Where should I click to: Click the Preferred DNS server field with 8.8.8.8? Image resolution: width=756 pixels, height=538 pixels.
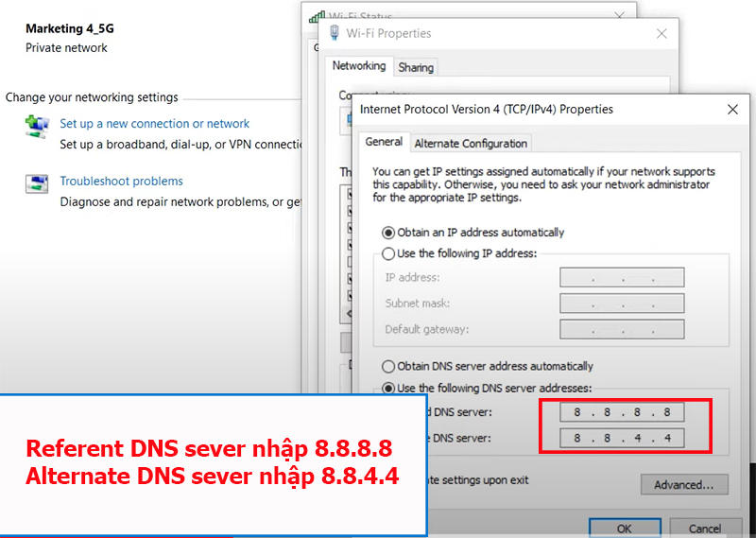[x=621, y=413]
